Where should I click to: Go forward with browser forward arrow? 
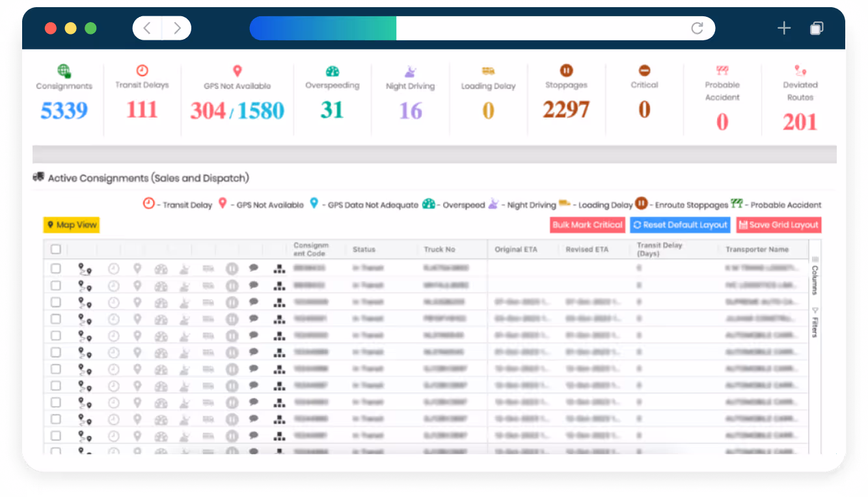coord(177,28)
